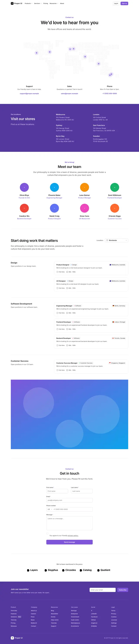139x644 pixels.
Task: Open the Pricing nav item
Action: [45, 3]
